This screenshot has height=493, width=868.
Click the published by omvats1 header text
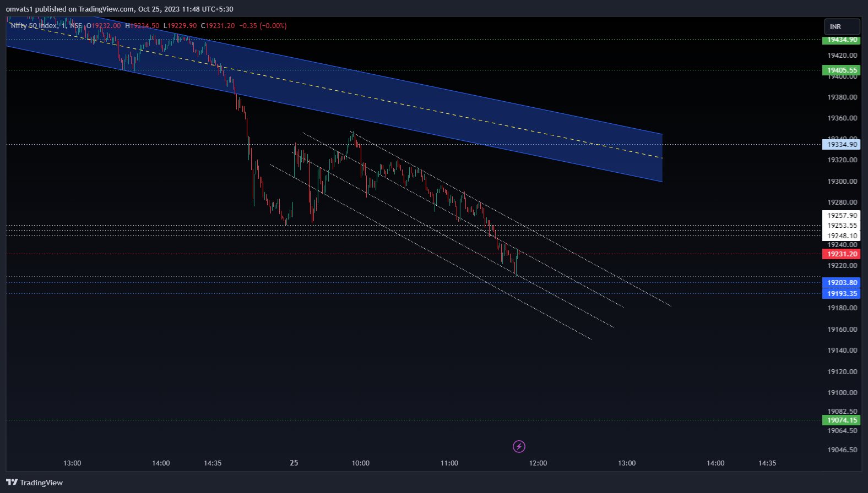(120, 9)
